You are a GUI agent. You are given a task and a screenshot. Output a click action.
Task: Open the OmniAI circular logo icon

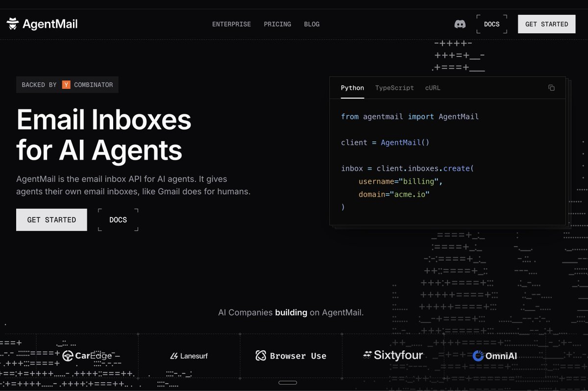(478, 356)
